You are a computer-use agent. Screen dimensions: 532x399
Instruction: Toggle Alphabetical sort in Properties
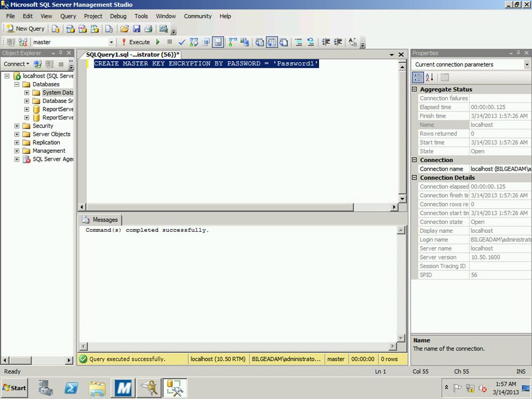click(x=430, y=77)
